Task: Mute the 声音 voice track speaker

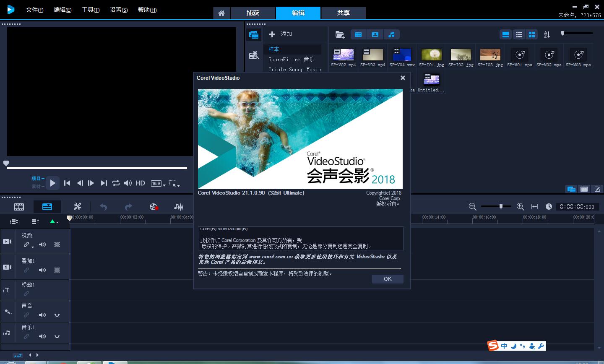Action: coord(42,315)
